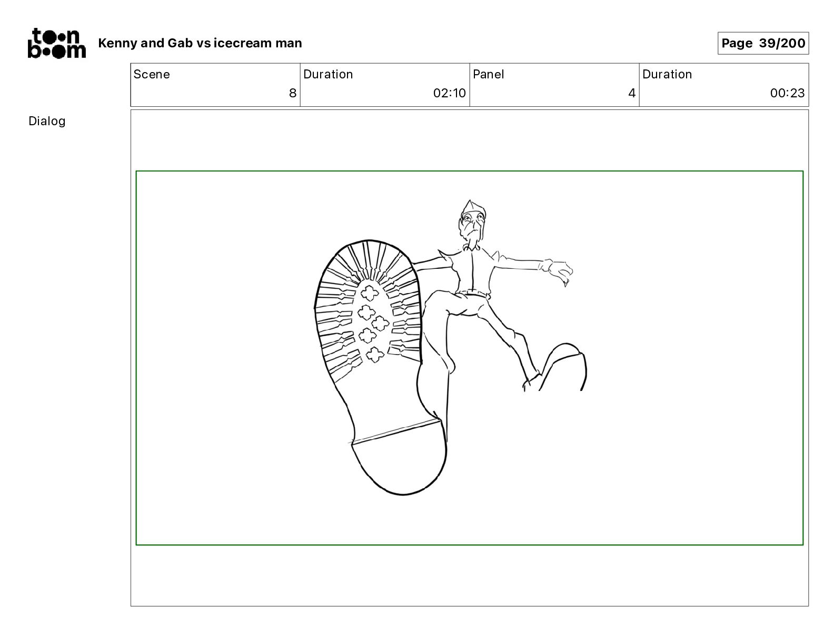Click the 'Scene' header label
The width and height of the screenshot is (834, 644).
click(152, 74)
